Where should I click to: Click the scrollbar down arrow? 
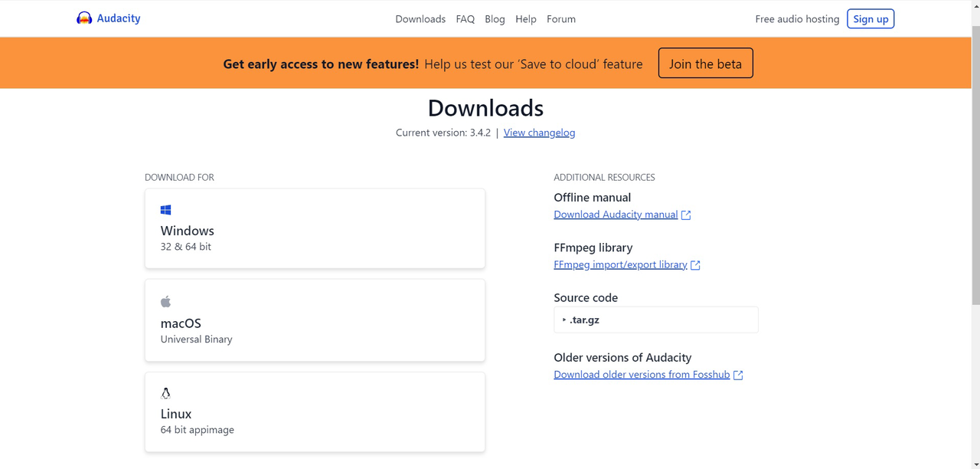click(975, 464)
